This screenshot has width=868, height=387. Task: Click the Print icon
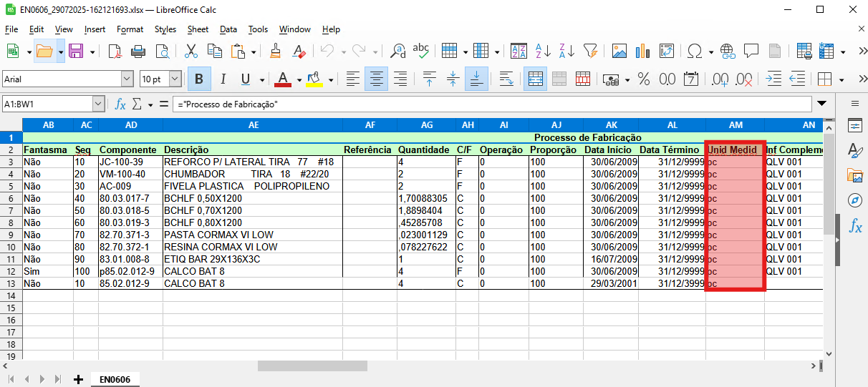coord(139,52)
